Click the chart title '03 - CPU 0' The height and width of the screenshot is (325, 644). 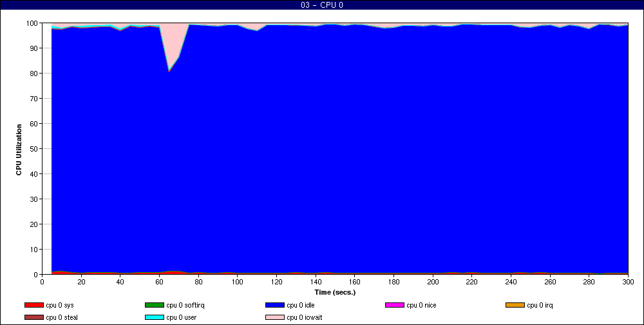[x=321, y=5]
